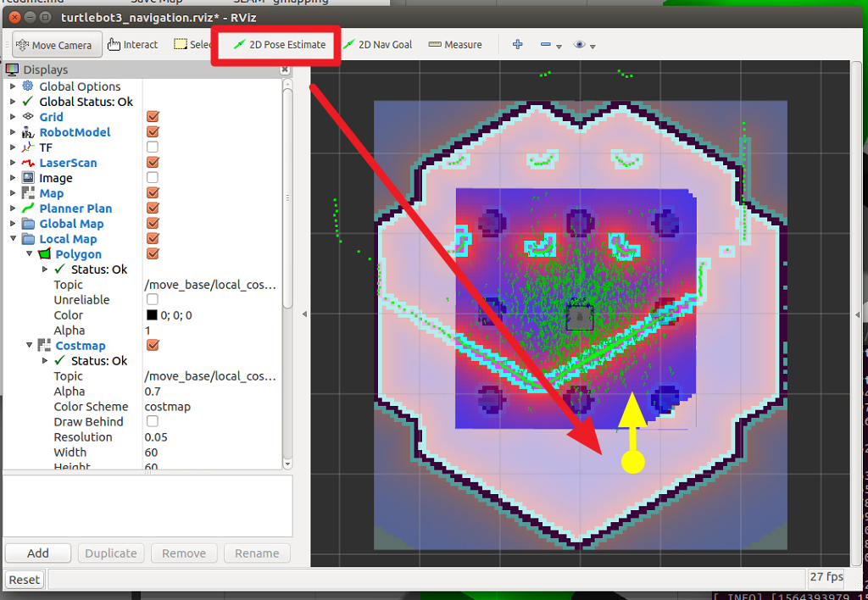Click the RobotModel robot icon
Viewport: 868px width, 600px height.
click(x=28, y=131)
